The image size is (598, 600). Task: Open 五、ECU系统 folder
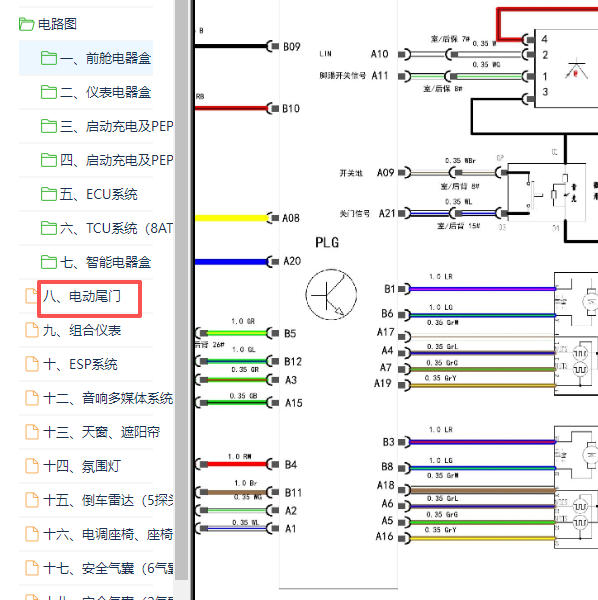click(98, 194)
